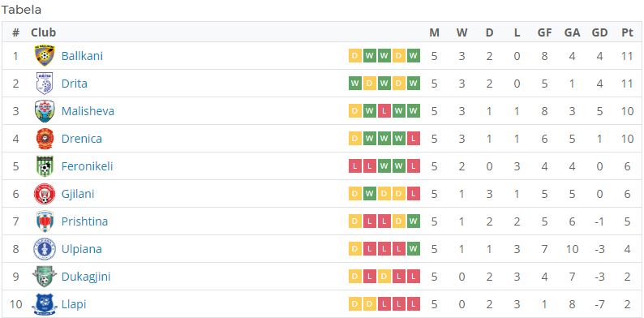Screen dimensions: 644x318
Task: Open the Malisheva team link
Action: [x=88, y=111]
